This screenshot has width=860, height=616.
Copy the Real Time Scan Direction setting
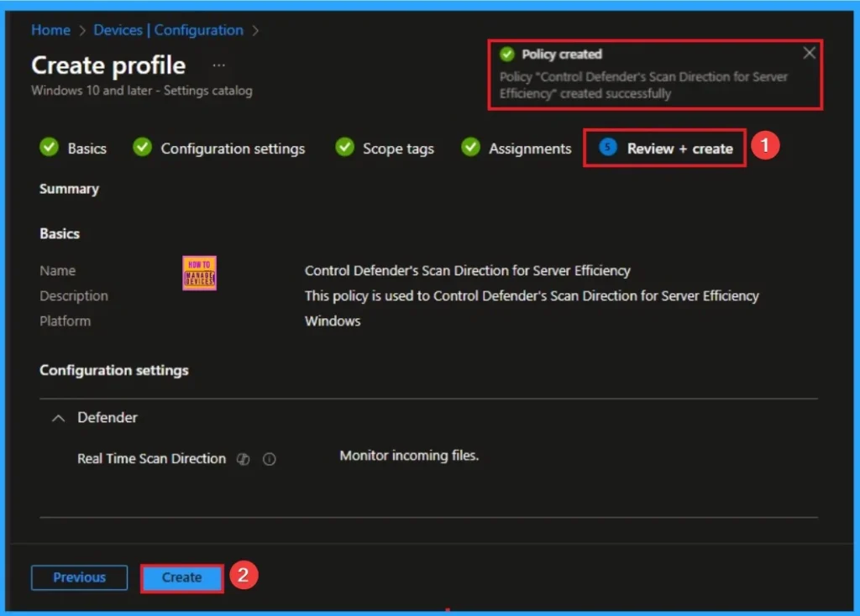(243, 459)
